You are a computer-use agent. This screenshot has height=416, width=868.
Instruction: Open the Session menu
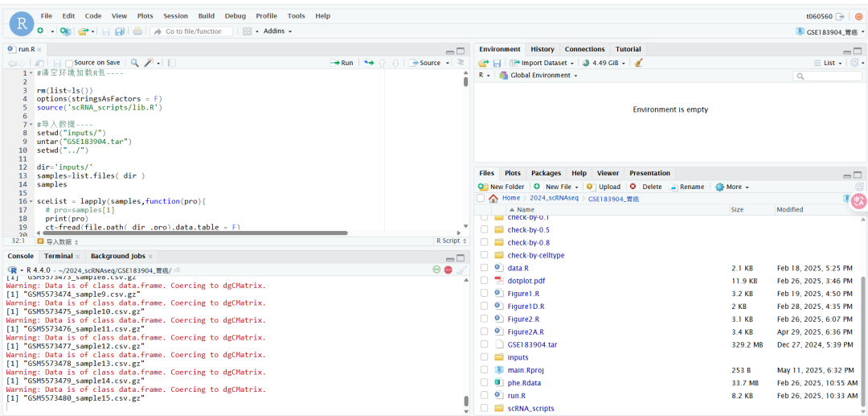click(175, 16)
